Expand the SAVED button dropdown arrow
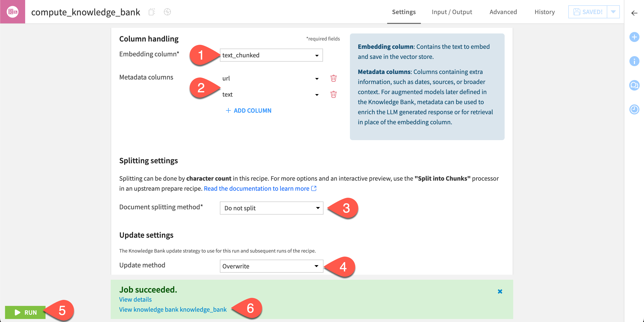644x322 pixels. coord(613,12)
